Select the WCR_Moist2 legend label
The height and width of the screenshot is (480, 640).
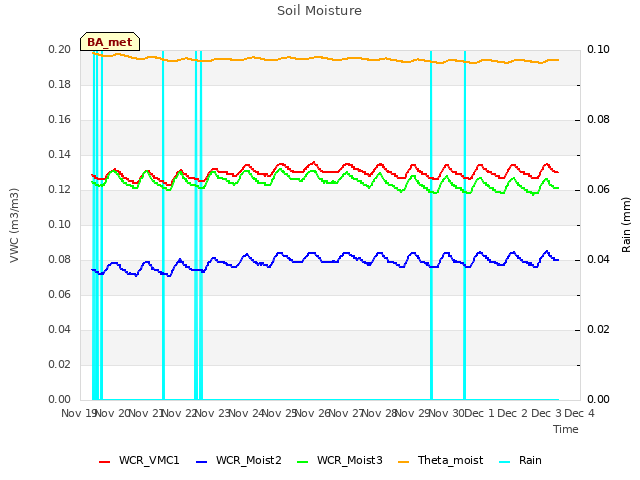click(x=249, y=460)
